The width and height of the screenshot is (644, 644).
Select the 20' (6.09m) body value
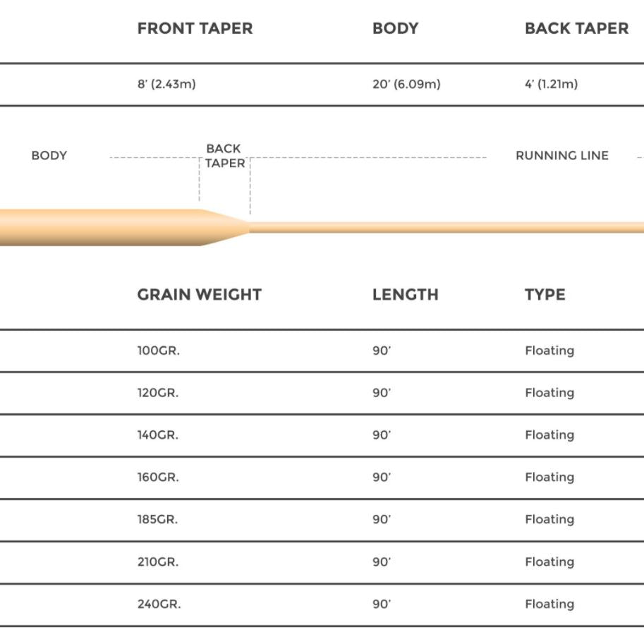click(406, 84)
